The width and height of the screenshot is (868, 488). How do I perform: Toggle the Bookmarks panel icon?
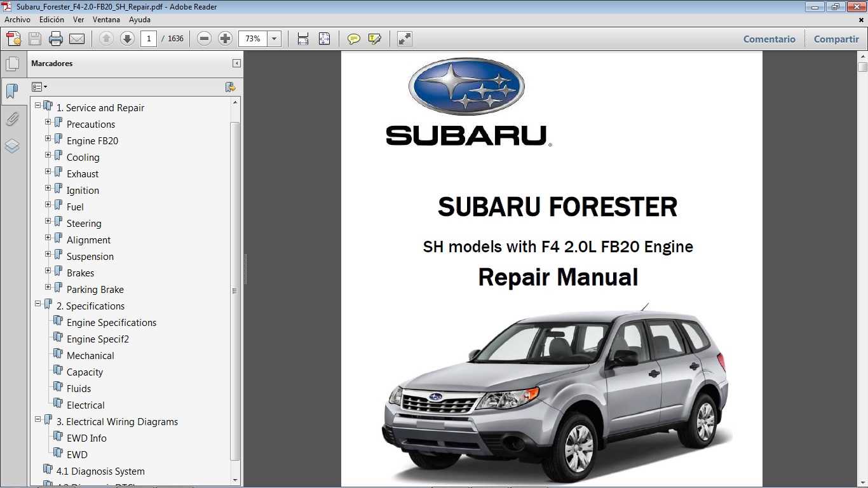[x=11, y=91]
